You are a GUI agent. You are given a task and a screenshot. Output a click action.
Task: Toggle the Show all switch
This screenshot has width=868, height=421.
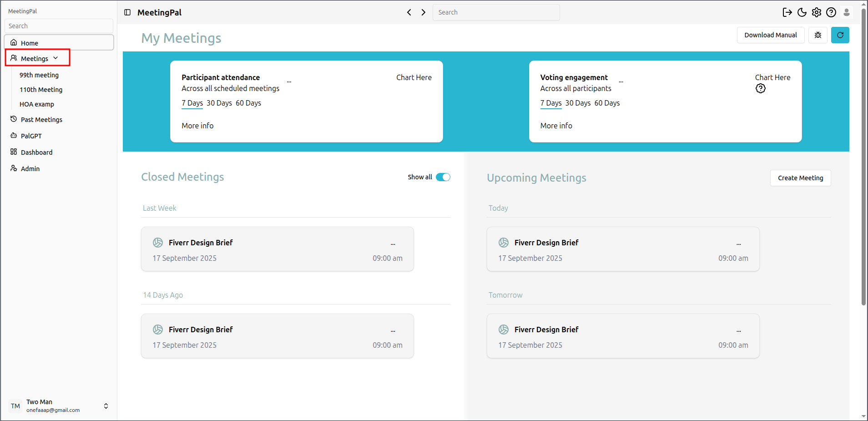click(443, 177)
